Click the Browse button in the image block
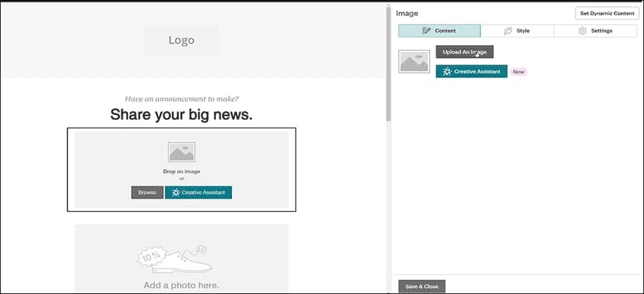Image resolution: width=644 pixels, height=294 pixels. (147, 193)
